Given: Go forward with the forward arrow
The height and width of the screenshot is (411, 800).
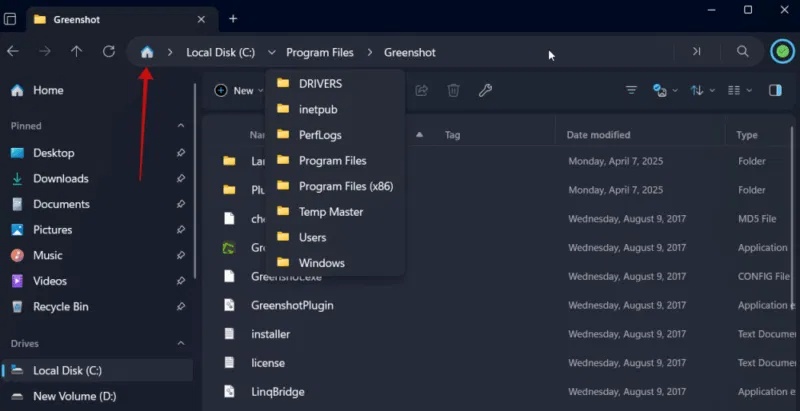Looking at the screenshot, I should click(x=45, y=52).
